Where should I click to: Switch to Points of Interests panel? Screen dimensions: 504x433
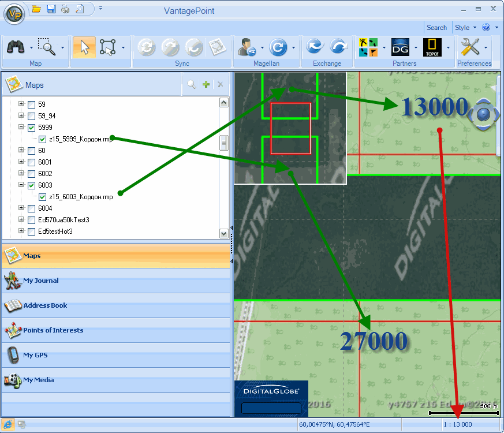tap(53, 331)
